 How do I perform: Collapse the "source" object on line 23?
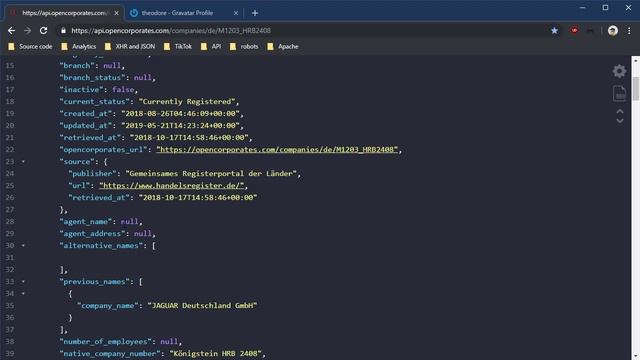[23, 162]
